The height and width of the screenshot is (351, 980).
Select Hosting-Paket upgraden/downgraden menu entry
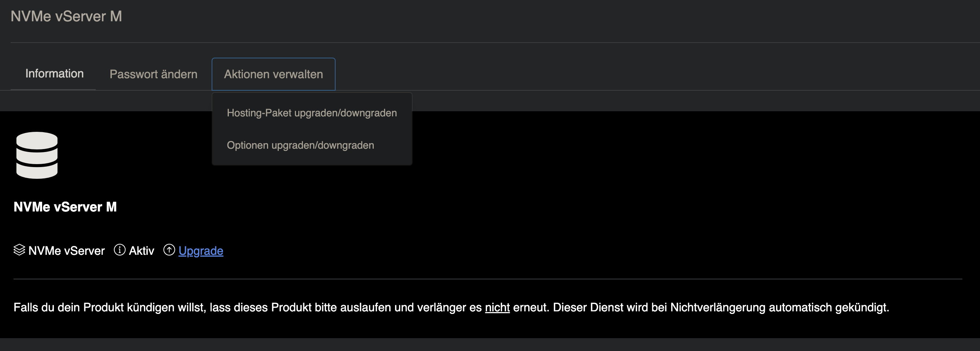(312, 113)
